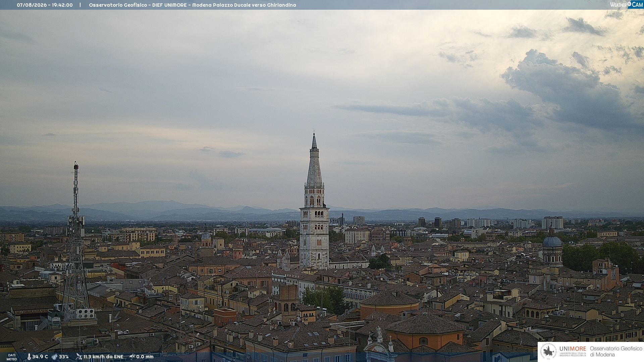
Task: Click the water droplets humidity icon
Action: coord(55,357)
